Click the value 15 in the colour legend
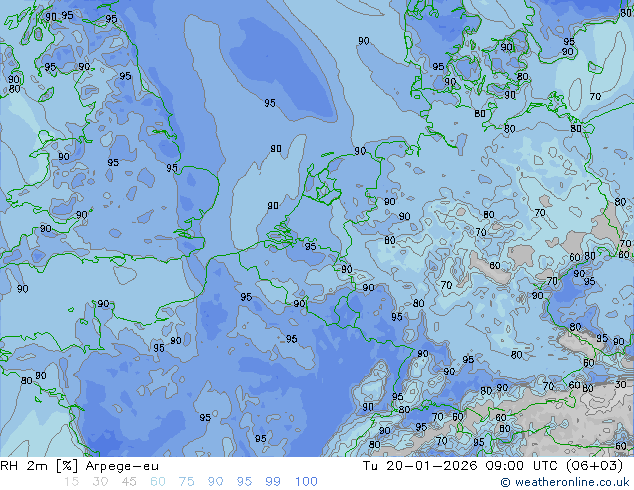 (x=71, y=482)
